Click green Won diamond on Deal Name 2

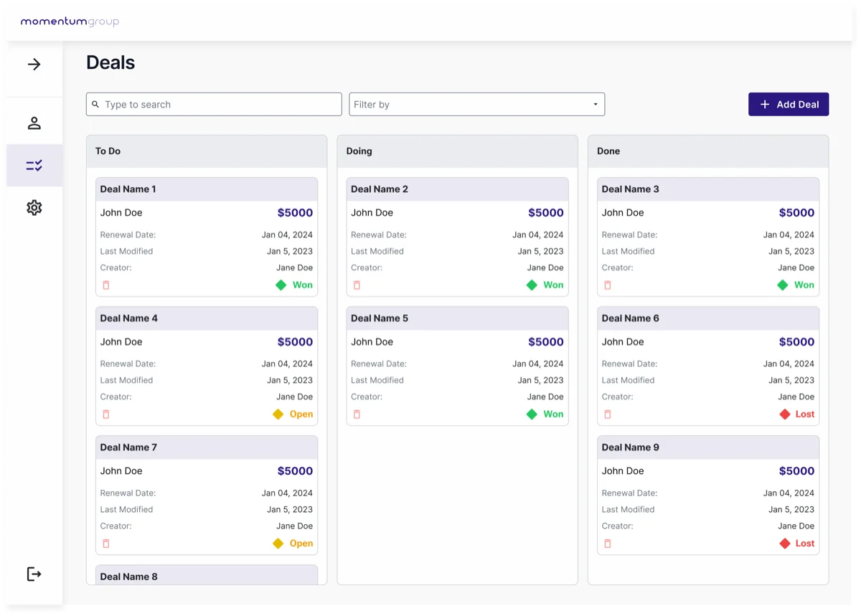[532, 285]
